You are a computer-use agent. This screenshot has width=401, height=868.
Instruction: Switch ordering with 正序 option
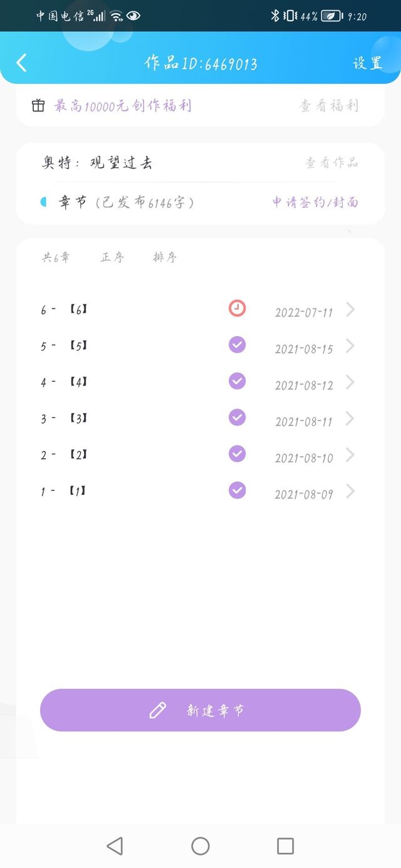point(113,257)
